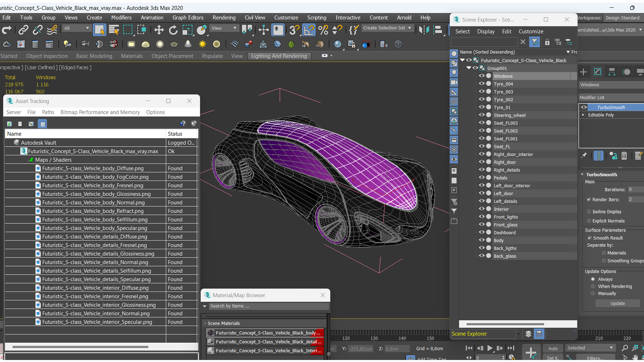Select Front_lights object in Scene Explorer
Image resolution: width=644 pixels, height=362 pixels.
(506, 217)
